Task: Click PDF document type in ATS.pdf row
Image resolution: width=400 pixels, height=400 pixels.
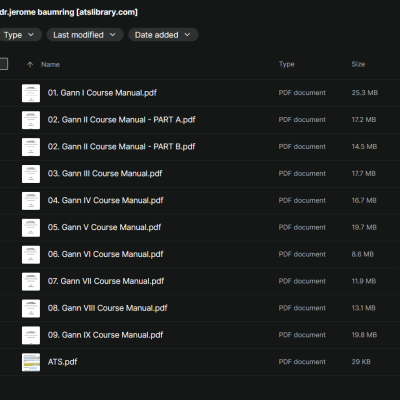Action: tap(302, 362)
